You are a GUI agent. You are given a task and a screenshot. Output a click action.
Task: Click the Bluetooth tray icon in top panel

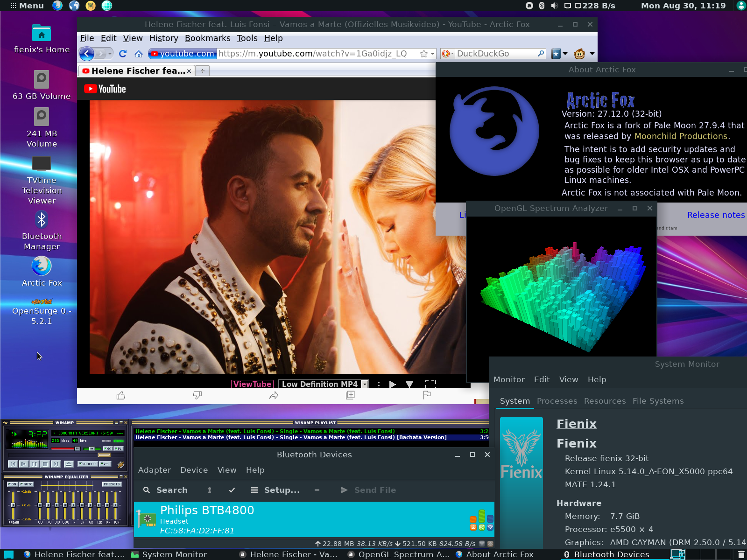click(x=542, y=6)
